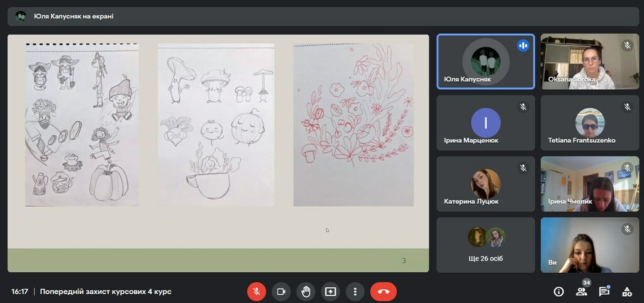The image size is (644, 303).
Task: Select Катерина Луцюк participant tile
Action: click(x=486, y=184)
